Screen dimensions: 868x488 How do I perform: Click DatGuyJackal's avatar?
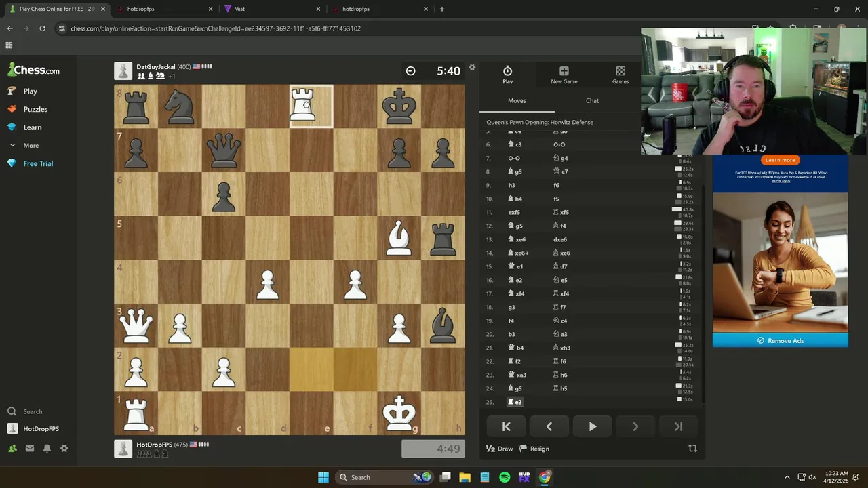(123, 70)
